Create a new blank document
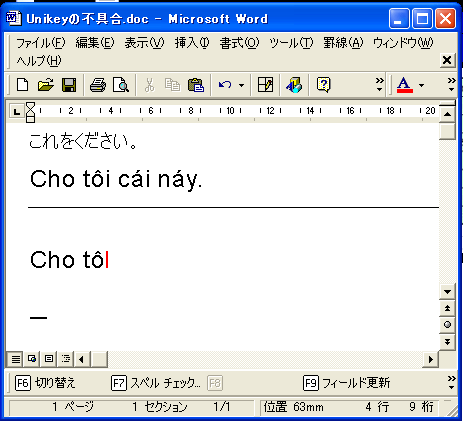This screenshot has width=463, height=421. click(x=22, y=85)
